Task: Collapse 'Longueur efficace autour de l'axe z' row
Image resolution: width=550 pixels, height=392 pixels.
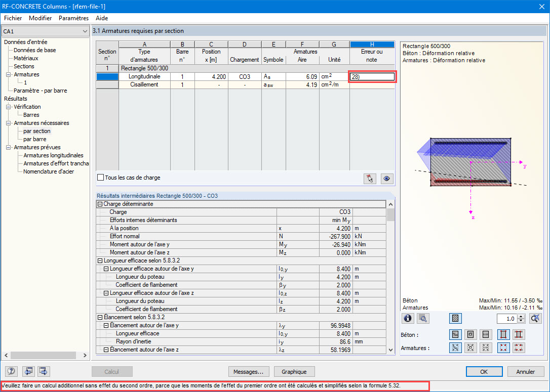Action: click(x=106, y=293)
